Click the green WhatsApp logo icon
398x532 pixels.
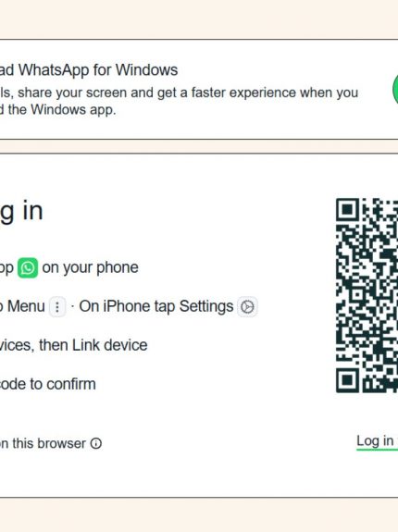click(x=28, y=267)
